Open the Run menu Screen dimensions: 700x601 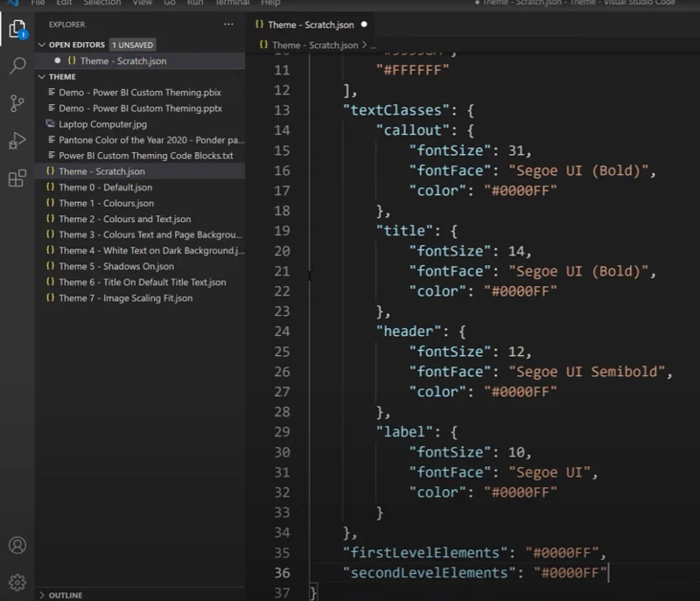point(195,3)
